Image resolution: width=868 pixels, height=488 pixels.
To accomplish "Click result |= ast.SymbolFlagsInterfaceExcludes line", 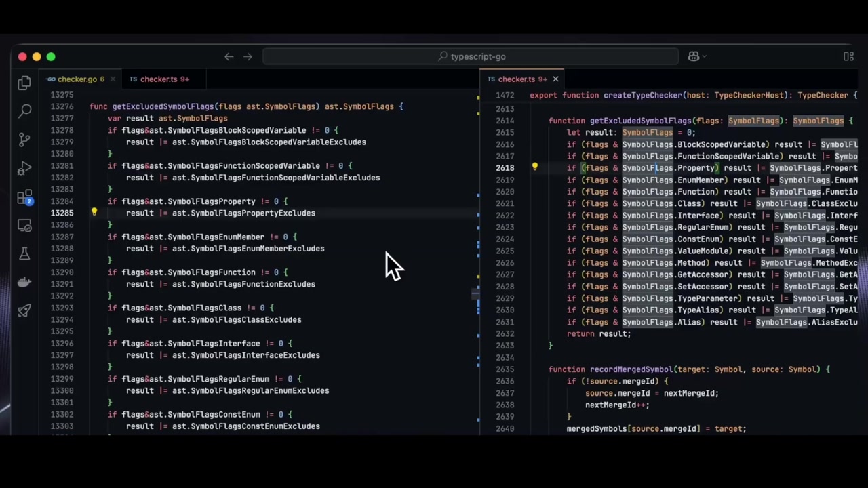I will (x=223, y=355).
